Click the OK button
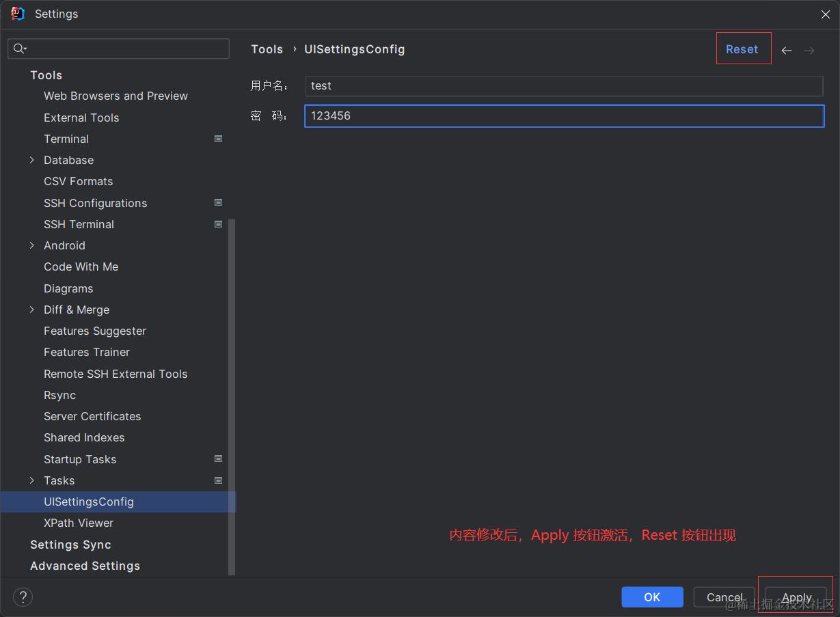Screen dimensions: 840x617 652,597
